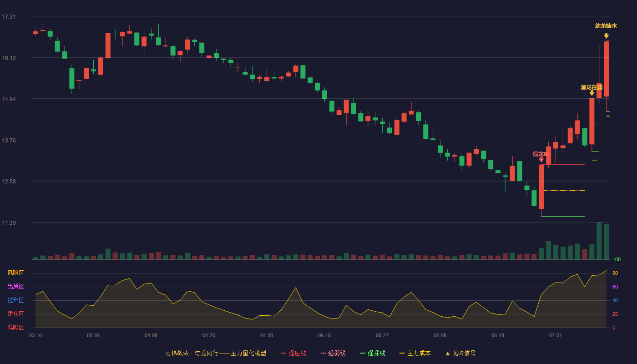Click the last red candlestick under 幼龙嬉水
637x364 pixels.
click(x=606, y=69)
